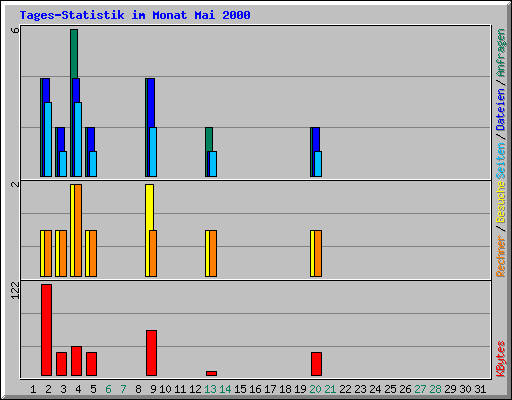Click the day label '15' on the x-axis

coord(240,389)
